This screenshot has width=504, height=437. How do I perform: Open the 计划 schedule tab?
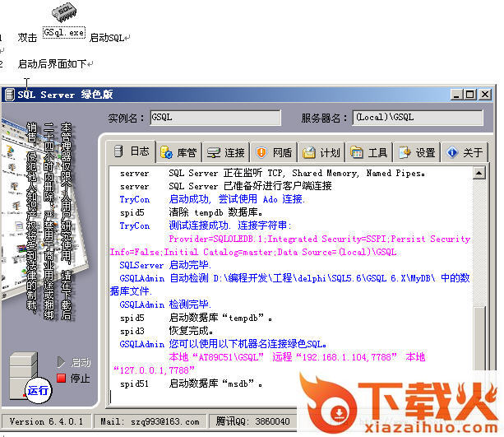point(321,152)
